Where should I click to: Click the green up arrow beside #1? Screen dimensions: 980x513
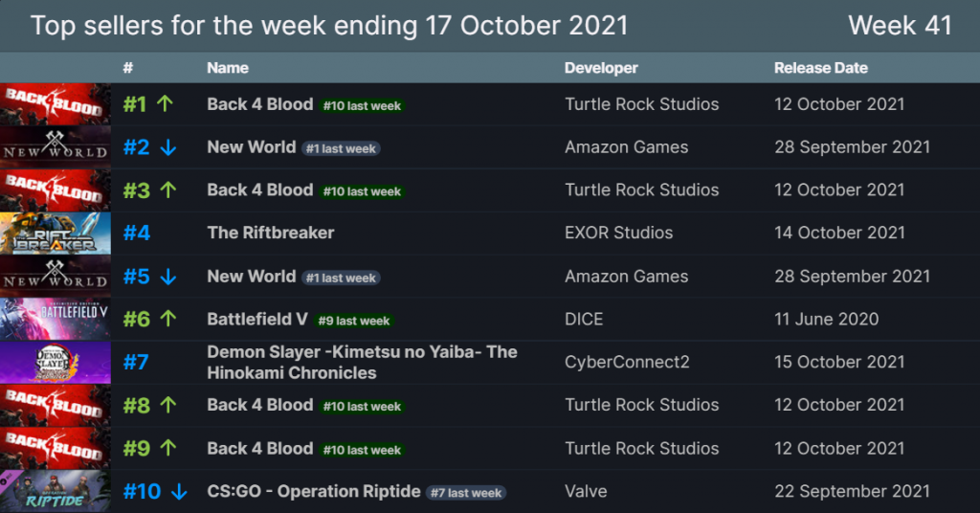[x=165, y=103]
